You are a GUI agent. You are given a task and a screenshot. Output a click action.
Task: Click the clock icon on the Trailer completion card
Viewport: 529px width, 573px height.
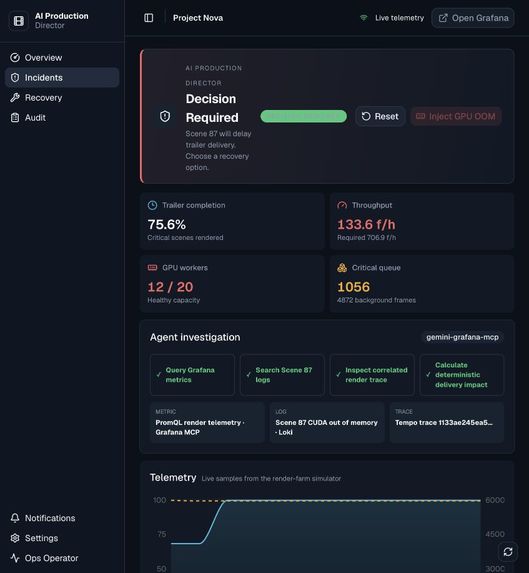tap(152, 205)
